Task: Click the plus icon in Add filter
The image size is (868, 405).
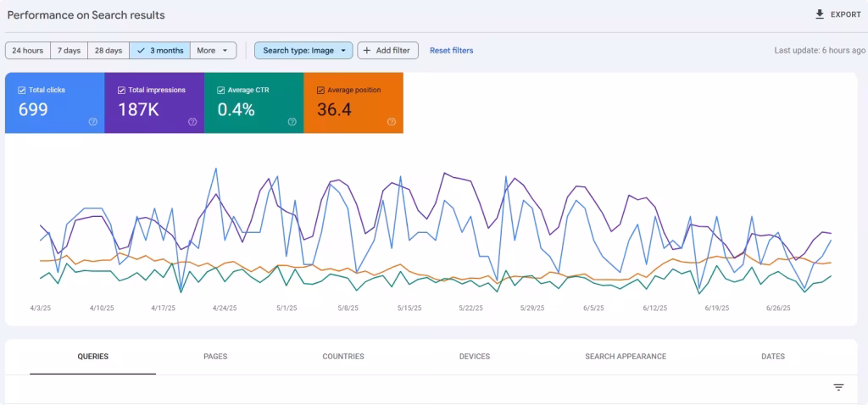Action: click(367, 51)
